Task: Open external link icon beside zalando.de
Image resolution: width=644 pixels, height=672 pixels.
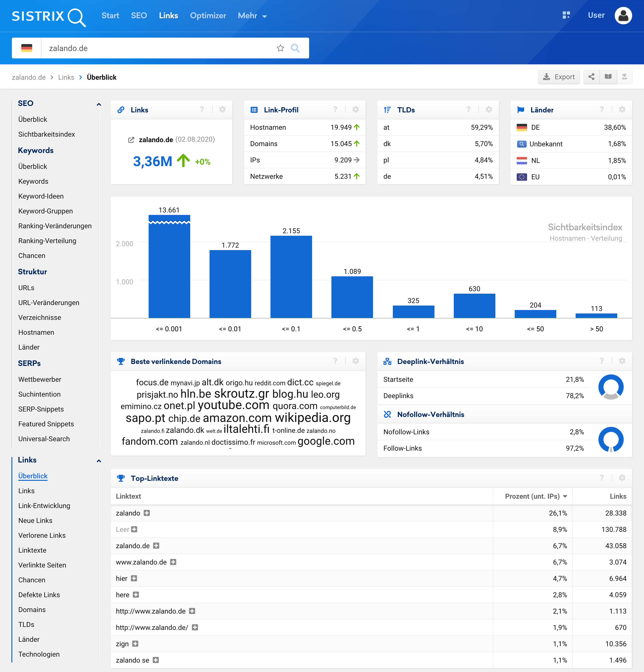Action: coord(131,140)
